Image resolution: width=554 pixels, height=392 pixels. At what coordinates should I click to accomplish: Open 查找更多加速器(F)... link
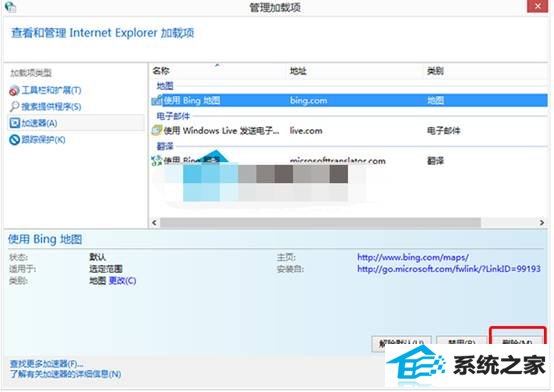(46, 363)
